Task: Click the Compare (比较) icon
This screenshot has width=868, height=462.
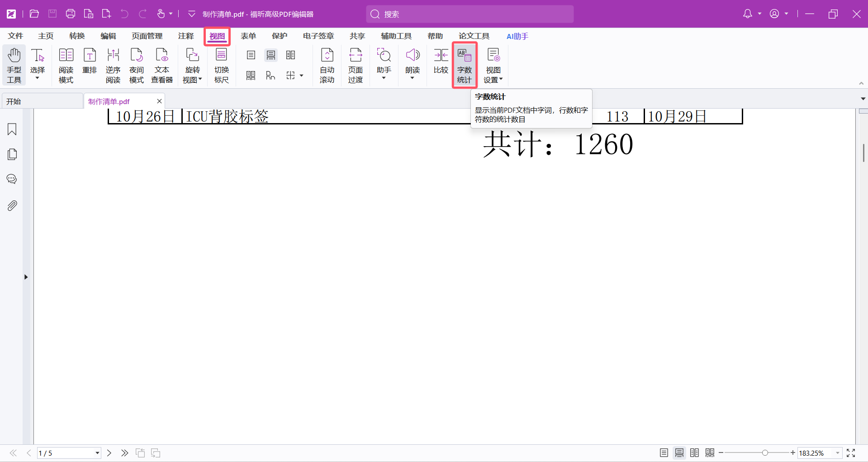Action: click(441, 61)
